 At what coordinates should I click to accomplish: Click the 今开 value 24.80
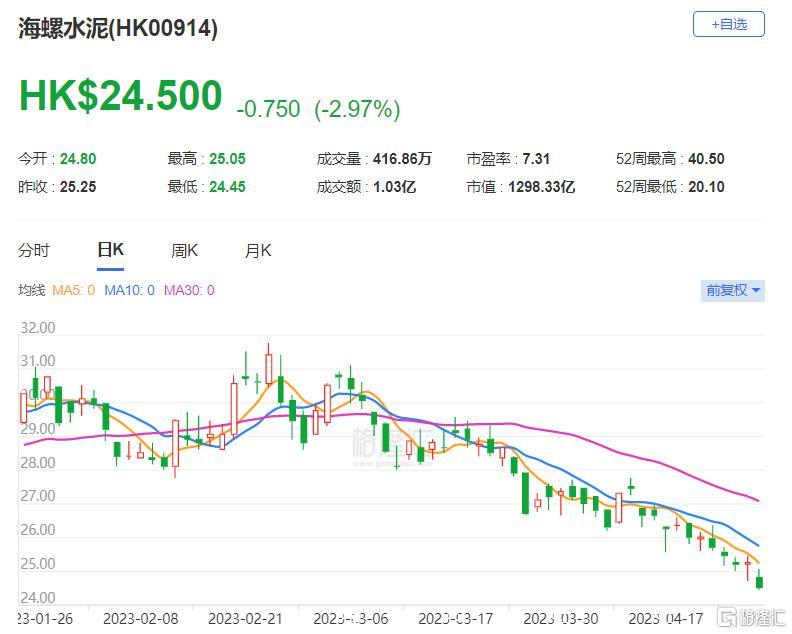tap(78, 159)
